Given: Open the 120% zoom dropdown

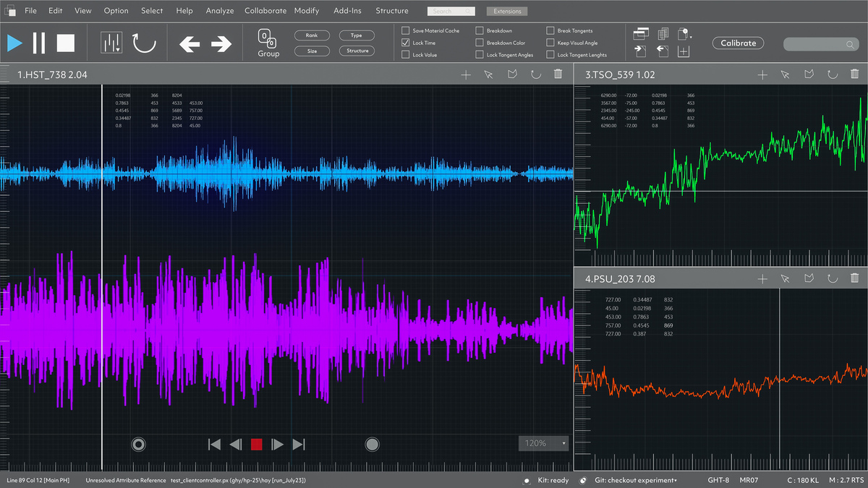Looking at the screenshot, I should [x=543, y=443].
